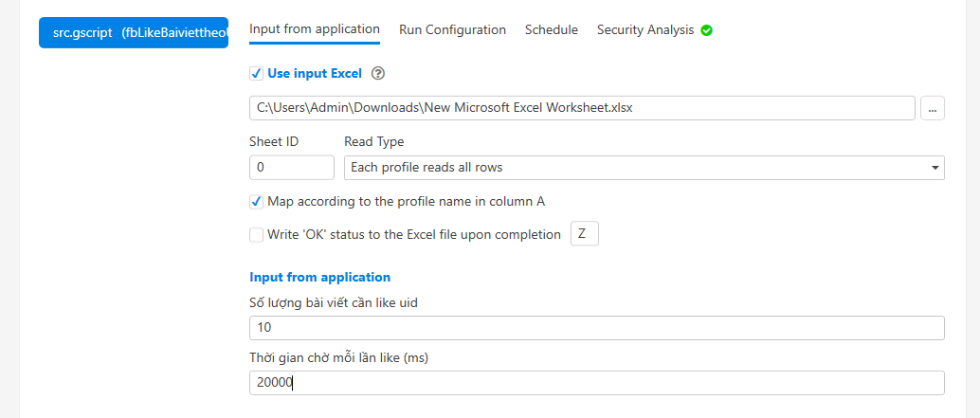Image resolution: width=980 pixels, height=418 pixels.
Task: Go to the Security Analysis tab
Action: click(644, 30)
